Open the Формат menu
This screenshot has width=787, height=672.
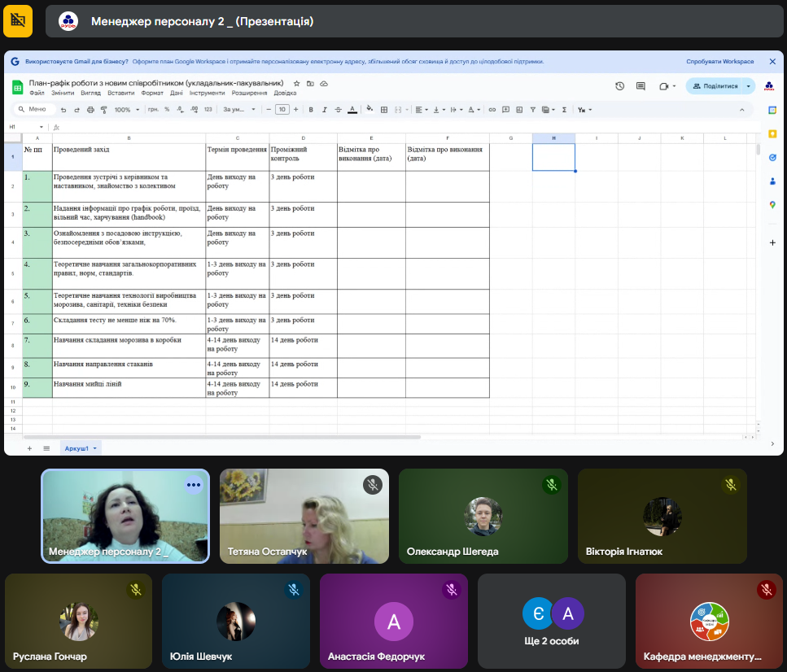pyautogui.click(x=151, y=93)
